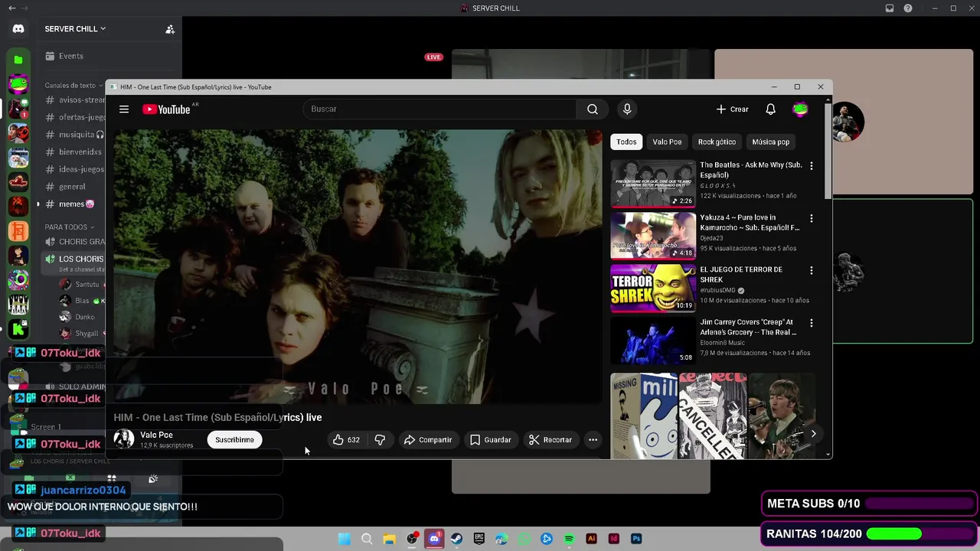Click the Recortar clip button

550,440
